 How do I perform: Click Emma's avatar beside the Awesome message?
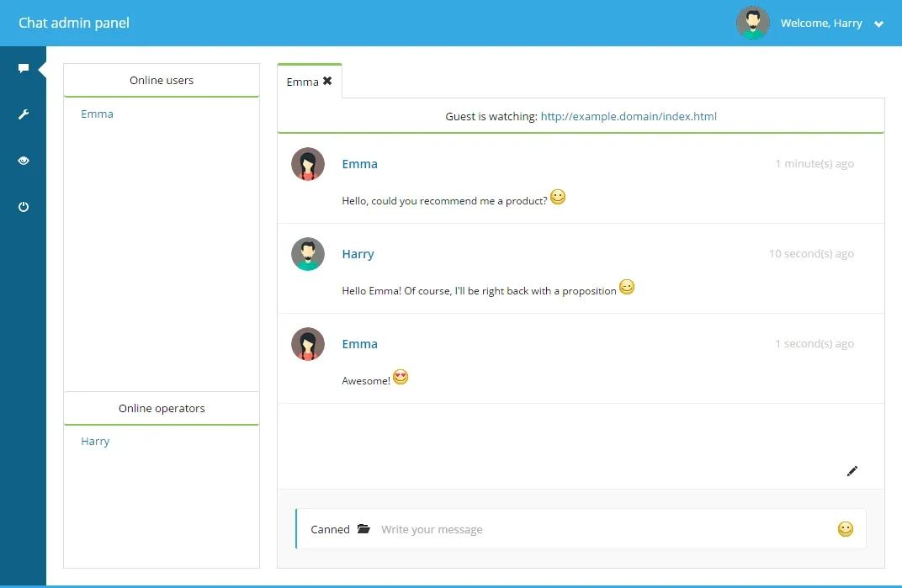[x=308, y=344]
